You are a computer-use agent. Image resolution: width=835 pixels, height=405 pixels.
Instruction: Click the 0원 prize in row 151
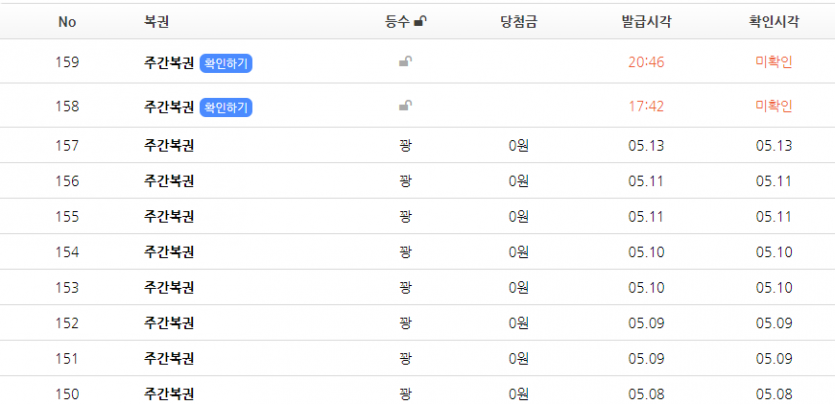pyautogui.click(x=518, y=359)
